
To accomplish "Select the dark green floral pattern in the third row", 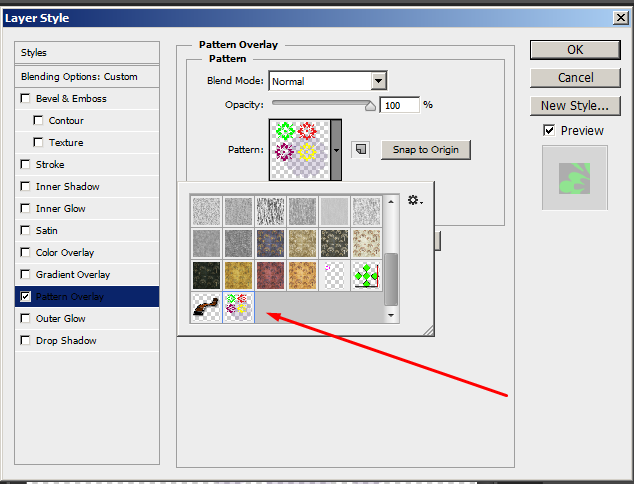I will point(206,276).
